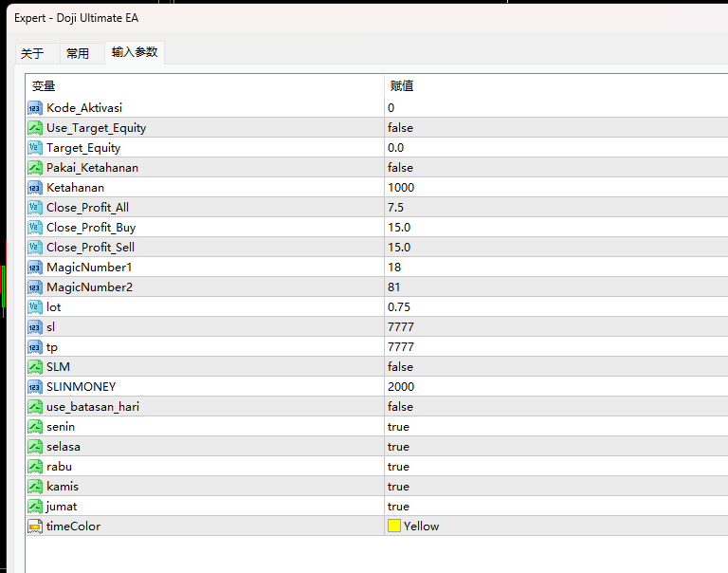Click the integer icon beside Kode_Aktivasi
Screen dimensions: 728x573
click(x=35, y=108)
